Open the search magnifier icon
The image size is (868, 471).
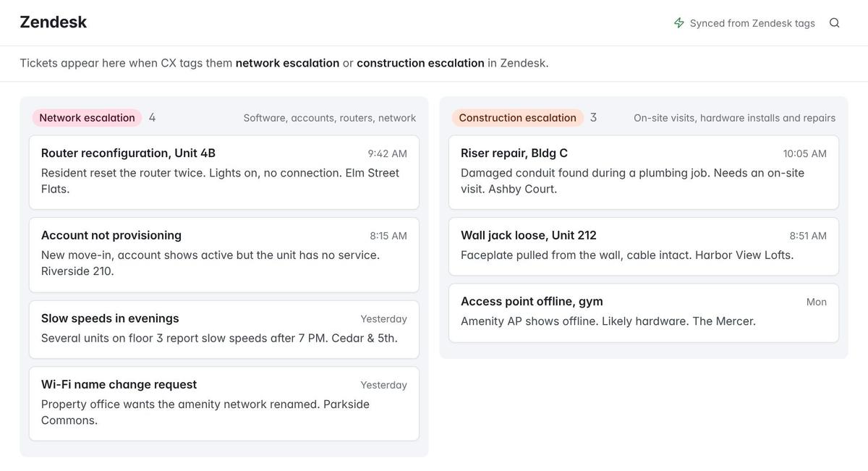[834, 23]
